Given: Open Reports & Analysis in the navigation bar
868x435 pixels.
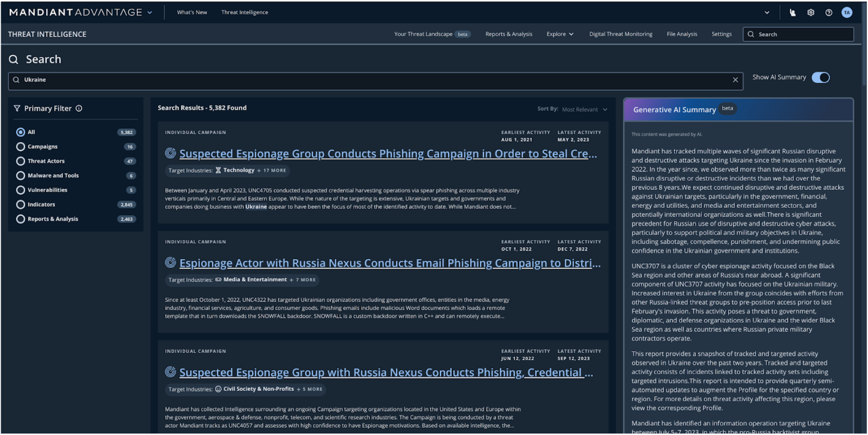Looking at the screenshot, I should 509,34.
